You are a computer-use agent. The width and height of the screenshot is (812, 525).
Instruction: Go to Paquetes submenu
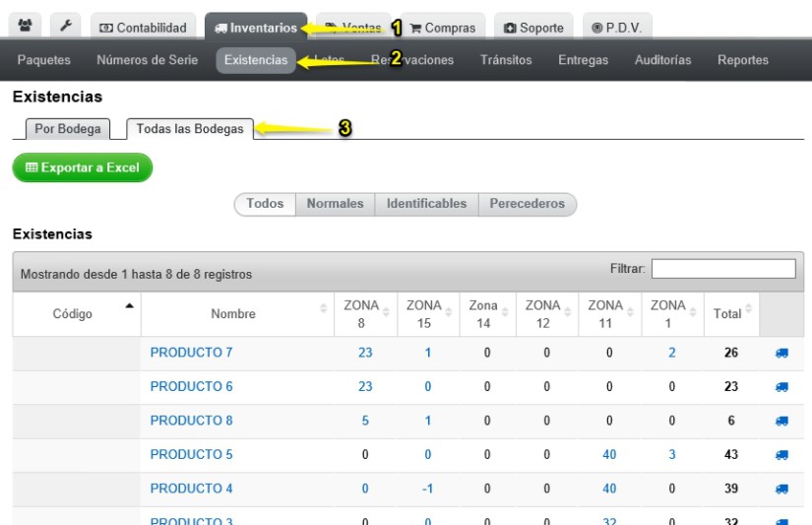coord(44,60)
